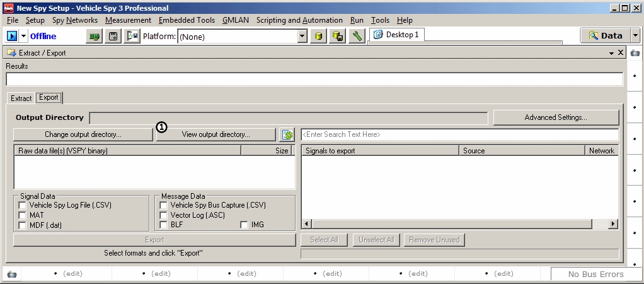Click the signal search text field
This screenshot has width=644, height=284.
(459, 134)
